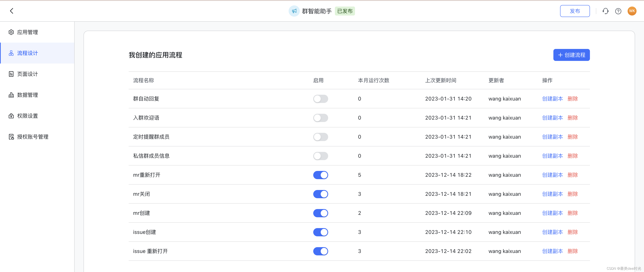Click the back arrow icon
Image resolution: width=644 pixels, height=272 pixels.
point(12,11)
